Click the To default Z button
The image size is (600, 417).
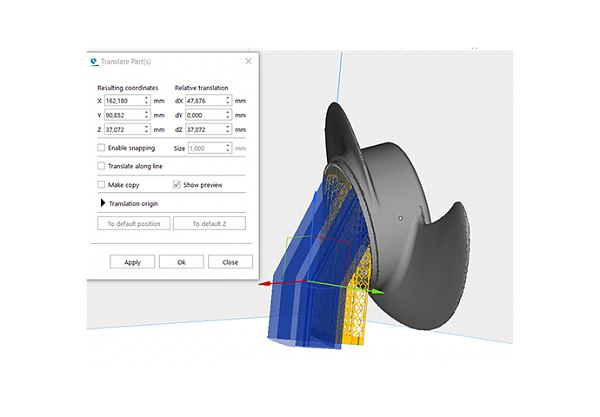click(209, 224)
